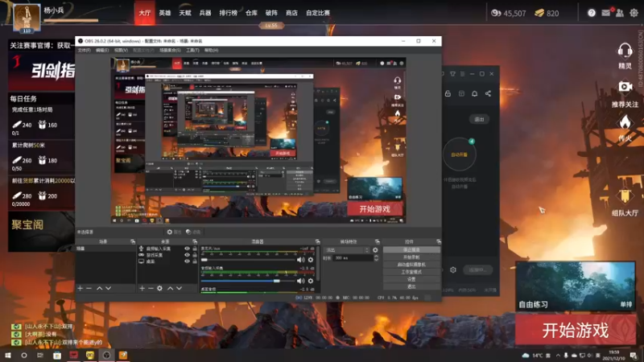This screenshot has height=362, width=644.
Task: Remove selected source with the minus icon
Action: pos(151,288)
